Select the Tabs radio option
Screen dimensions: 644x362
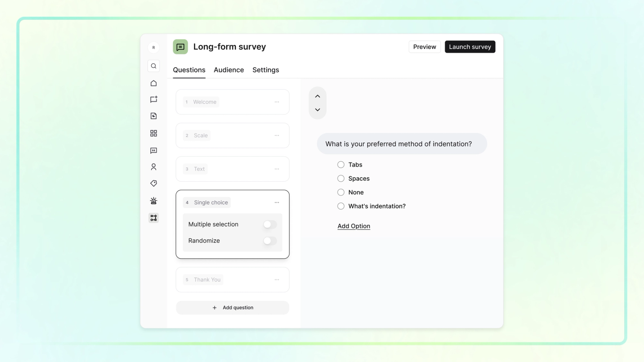point(341,165)
